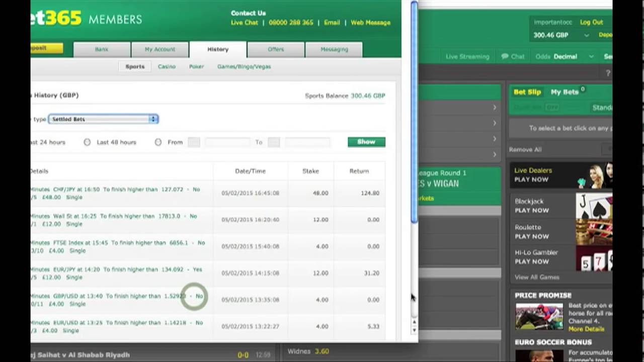Screen dimensions: 644x362
Task: Open the Messaging tab
Action: 334,49
